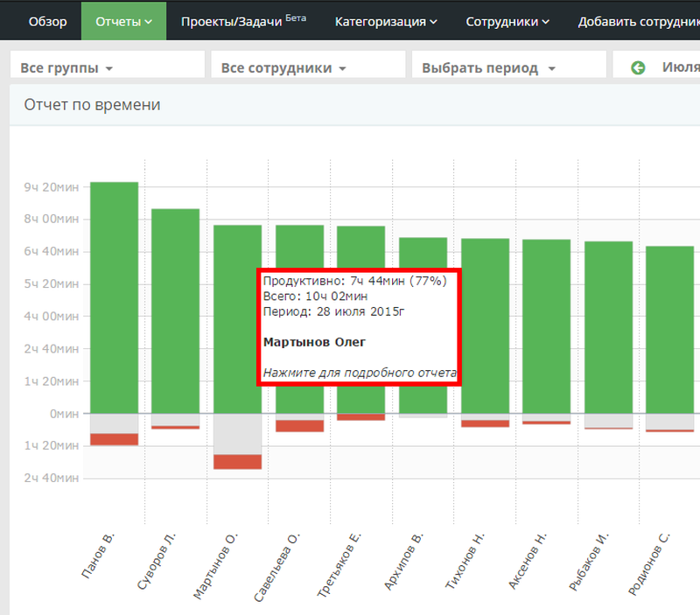Click the Савельева О. axis label
700x615 pixels.
tap(277, 567)
